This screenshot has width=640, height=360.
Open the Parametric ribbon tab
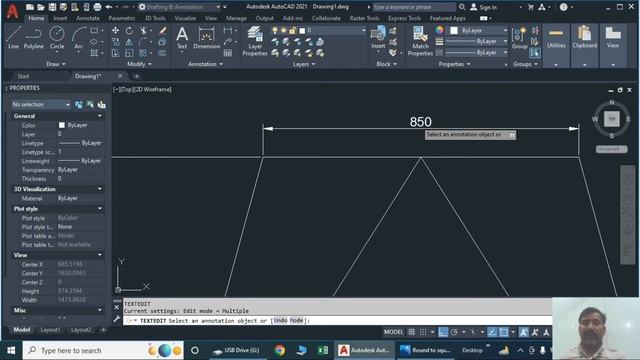click(122, 18)
